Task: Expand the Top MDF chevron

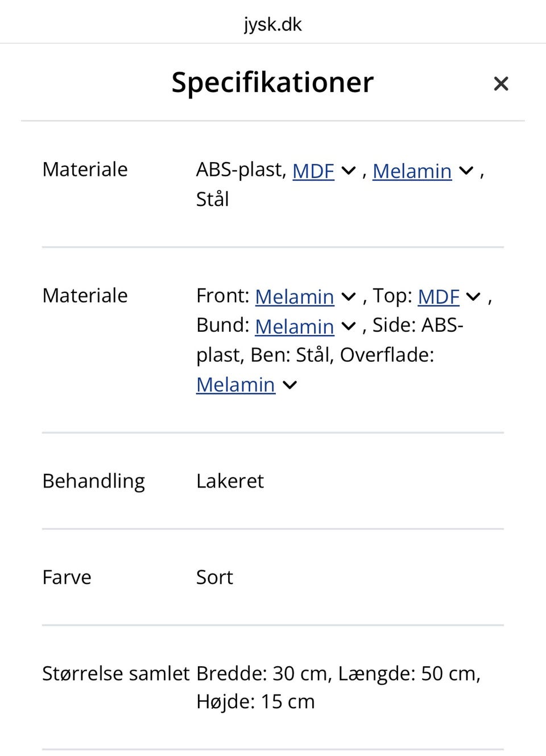Action: (473, 296)
